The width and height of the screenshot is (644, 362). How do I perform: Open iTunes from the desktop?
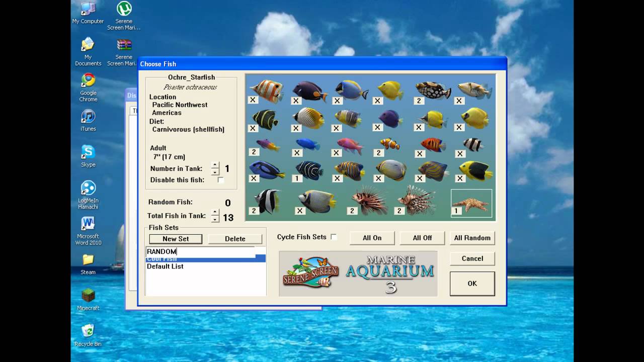pos(88,120)
